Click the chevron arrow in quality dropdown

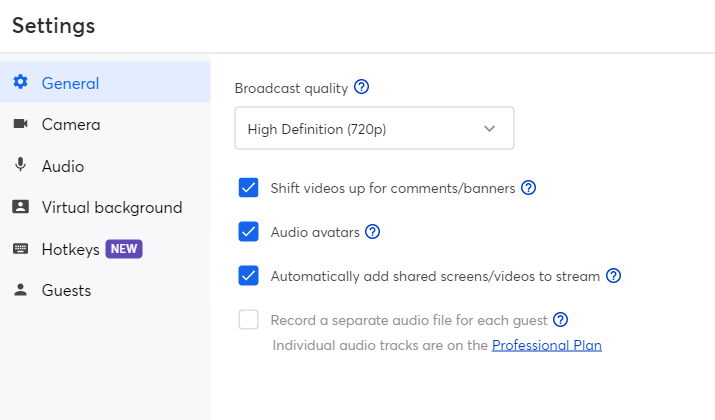point(489,129)
